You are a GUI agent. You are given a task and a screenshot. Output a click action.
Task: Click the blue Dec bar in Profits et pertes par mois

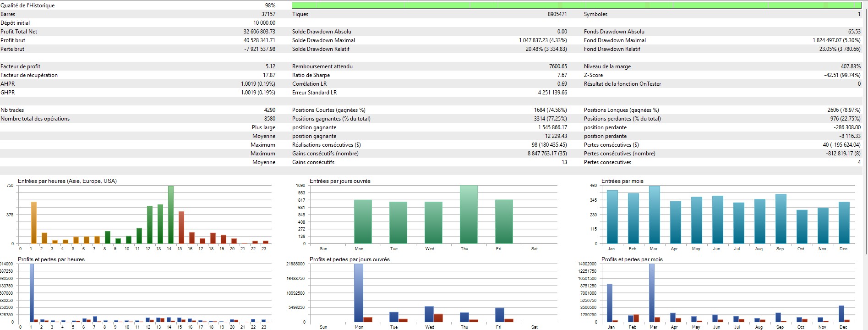click(841, 314)
